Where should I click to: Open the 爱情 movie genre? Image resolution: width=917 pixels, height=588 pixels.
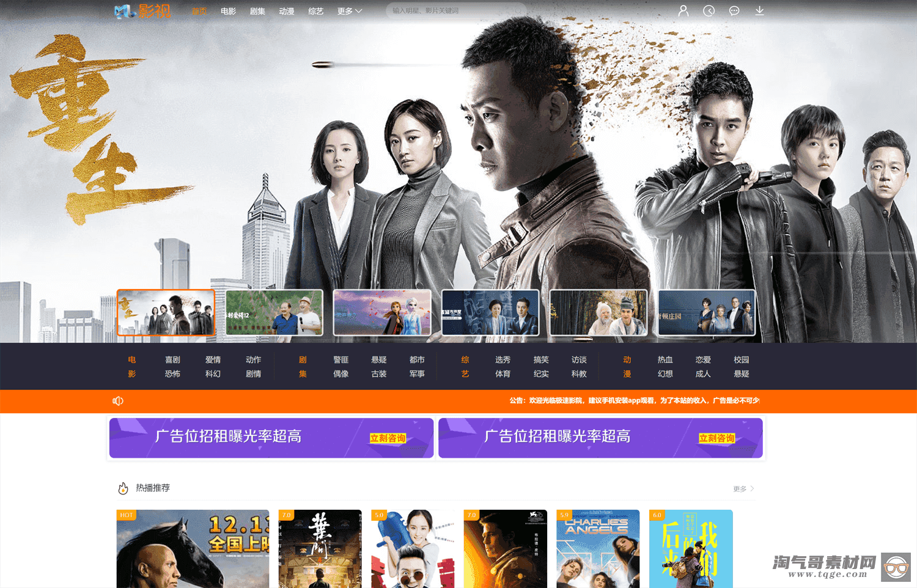pyautogui.click(x=213, y=360)
